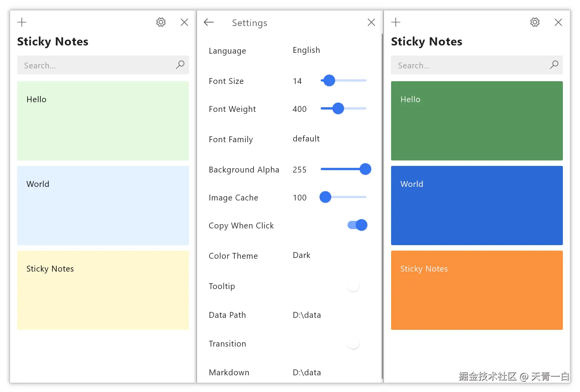This screenshot has width=580, height=392.
Task: Expand the Font Family default selector
Action: (x=306, y=139)
